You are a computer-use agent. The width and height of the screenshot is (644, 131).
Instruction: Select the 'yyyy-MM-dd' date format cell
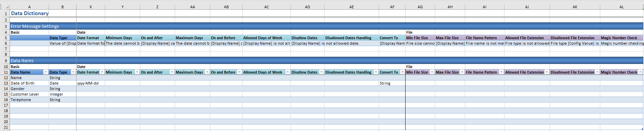91,83
